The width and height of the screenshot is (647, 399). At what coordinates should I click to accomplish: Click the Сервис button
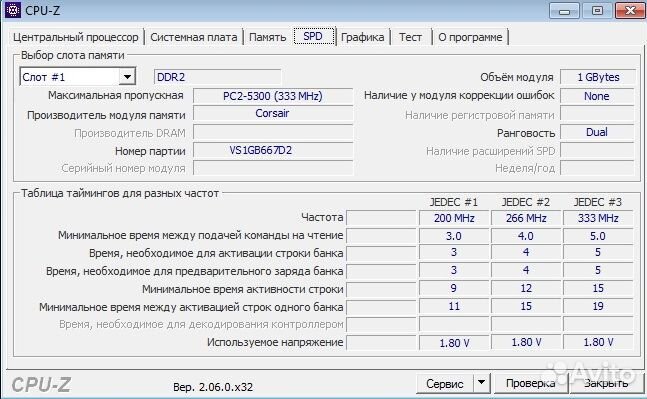click(x=445, y=384)
